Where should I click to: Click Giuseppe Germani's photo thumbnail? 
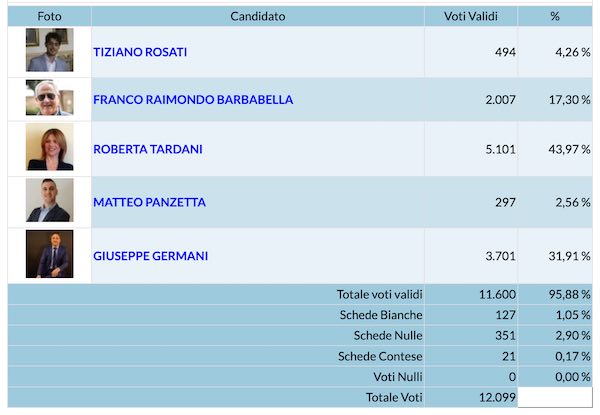(x=49, y=254)
